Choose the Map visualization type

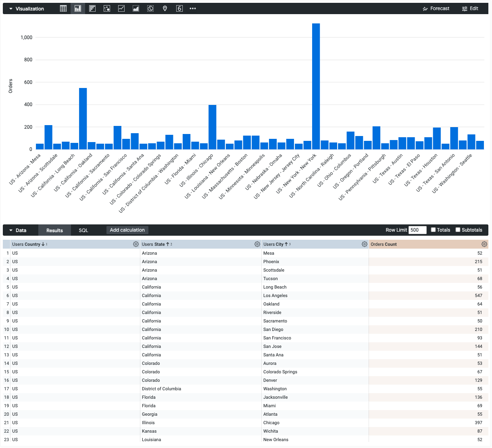coord(165,8)
